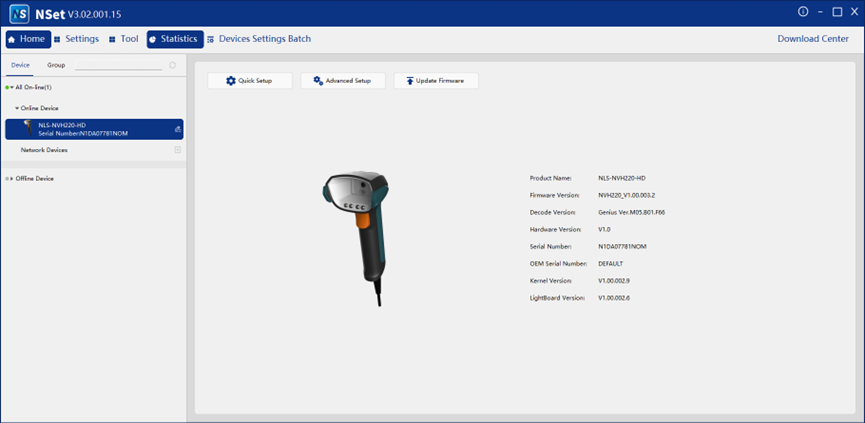865x423 pixels.
Task: Click the Update Firmware button
Action: pos(436,81)
